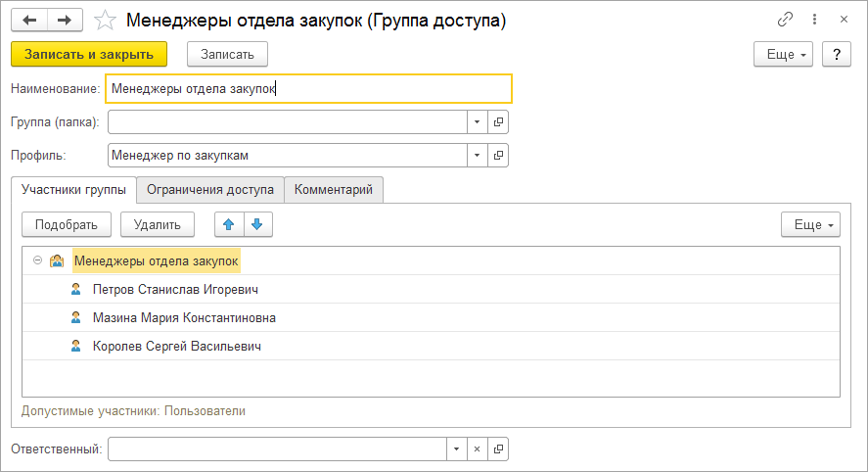Image resolution: width=868 pixels, height=472 pixels.
Task: Open the Ответственный dropdown list
Action: 455,448
